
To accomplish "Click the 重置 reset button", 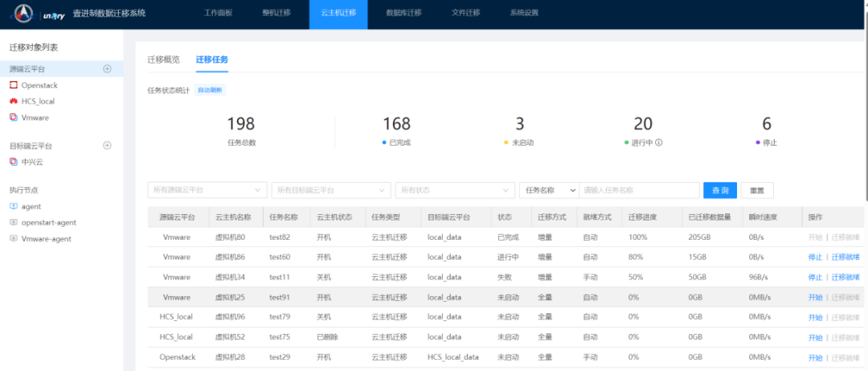I will [x=756, y=190].
